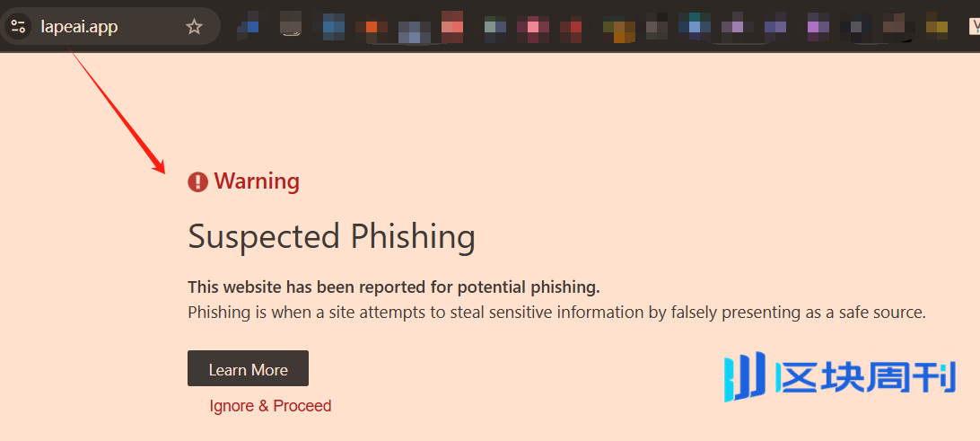Screen dimensions: 980x441
Task: Click the 区块周刊 watermark text
Action: pos(866,376)
